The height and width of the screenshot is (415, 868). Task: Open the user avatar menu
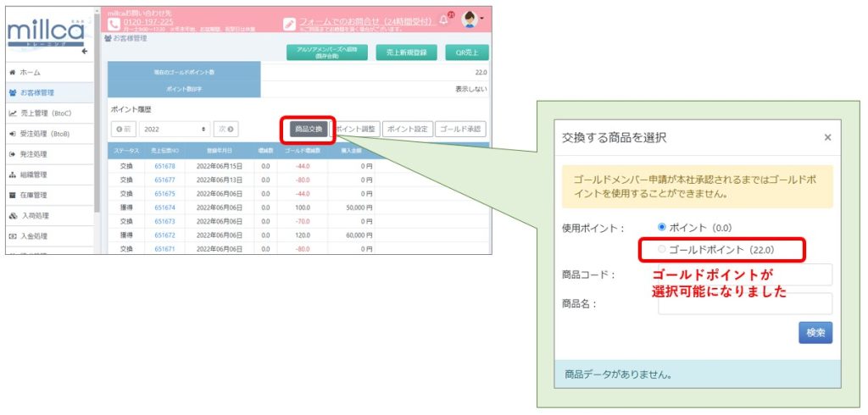[470, 19]
